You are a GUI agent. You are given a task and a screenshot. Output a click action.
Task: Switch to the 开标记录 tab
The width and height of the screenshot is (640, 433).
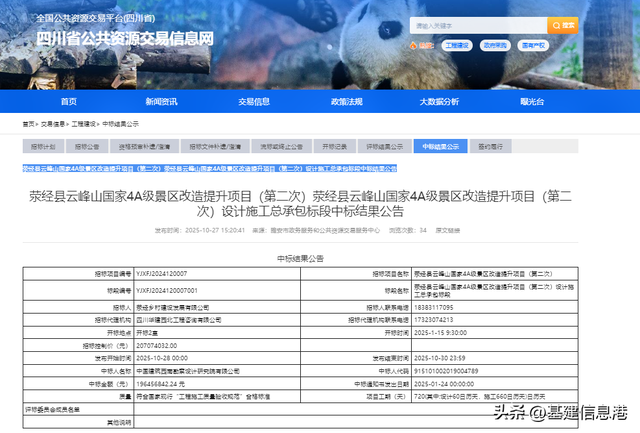[335, 146]
